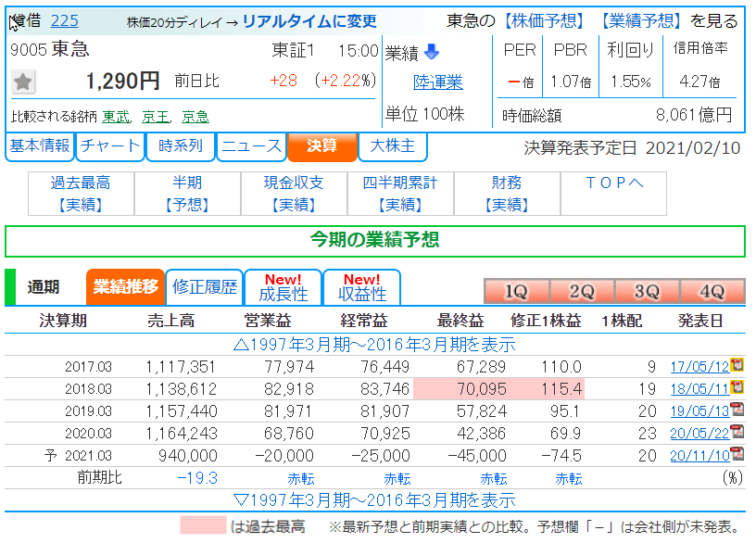The height and width of the screenshot is (543, 756).
Task: Open compared stock 東武
Action: tap(116, 116)
